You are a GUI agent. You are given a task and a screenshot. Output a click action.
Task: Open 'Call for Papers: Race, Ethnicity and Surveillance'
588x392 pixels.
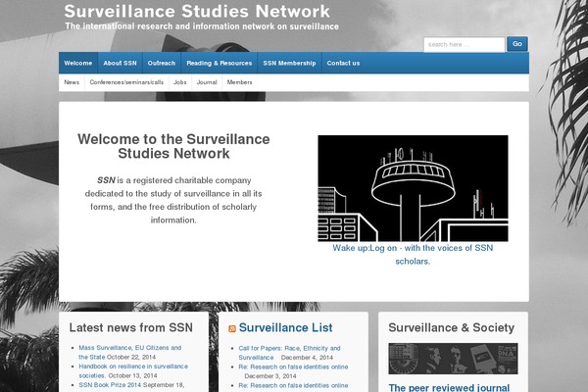click(x=289, y=353)
